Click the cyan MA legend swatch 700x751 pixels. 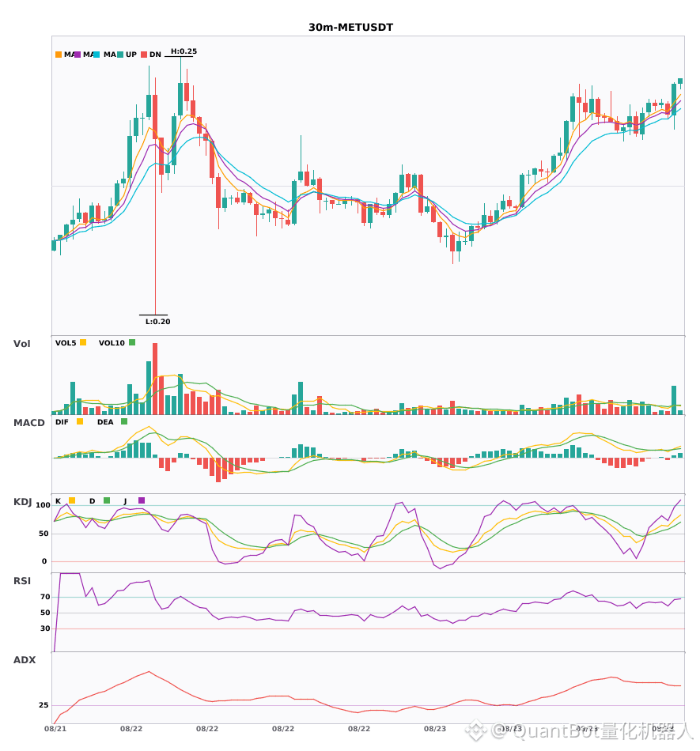click(x=96, y=55)
